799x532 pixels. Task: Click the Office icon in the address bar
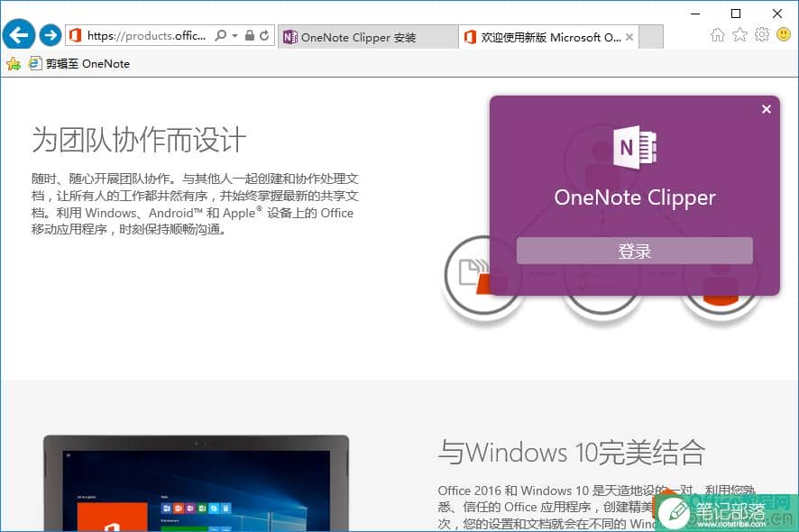(x=75, y=35)
